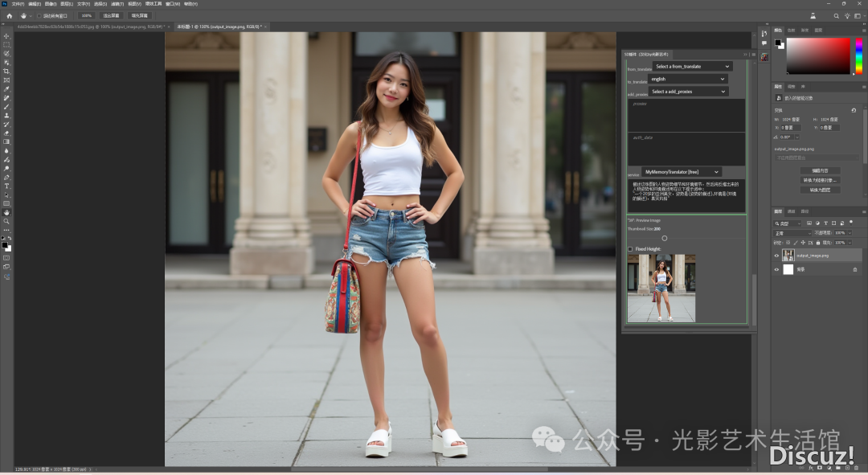This screenshot has width=868, height=475.
Task: Toggle the layer filter on/off switch
Action: [851, 223]
